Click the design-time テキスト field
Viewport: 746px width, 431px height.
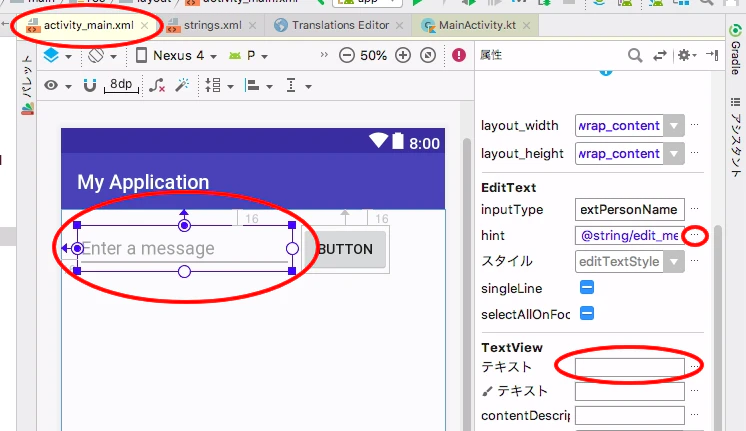pos(629,392)
